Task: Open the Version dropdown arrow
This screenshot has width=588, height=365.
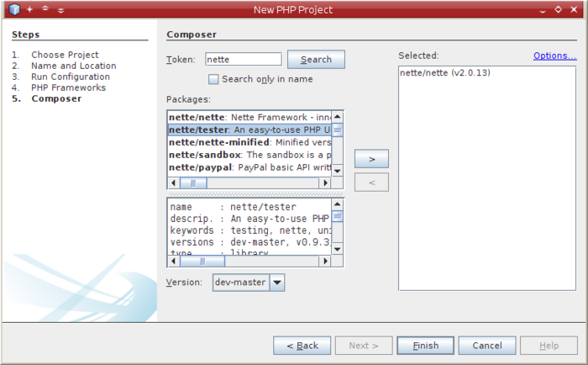Action: pyautogui.click(x=277, y=283)
